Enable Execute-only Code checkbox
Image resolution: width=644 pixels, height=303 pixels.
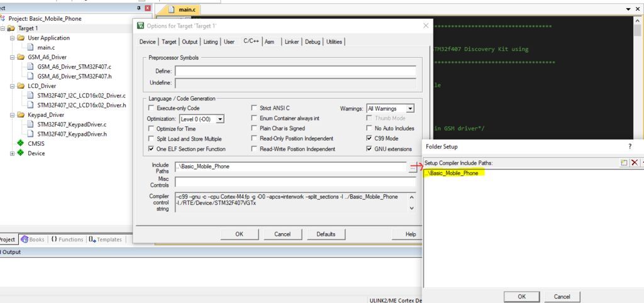click(x=151, y=108)
